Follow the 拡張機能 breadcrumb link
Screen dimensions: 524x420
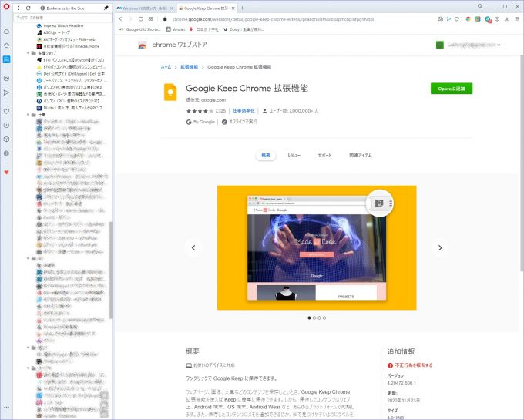[189, 67]
